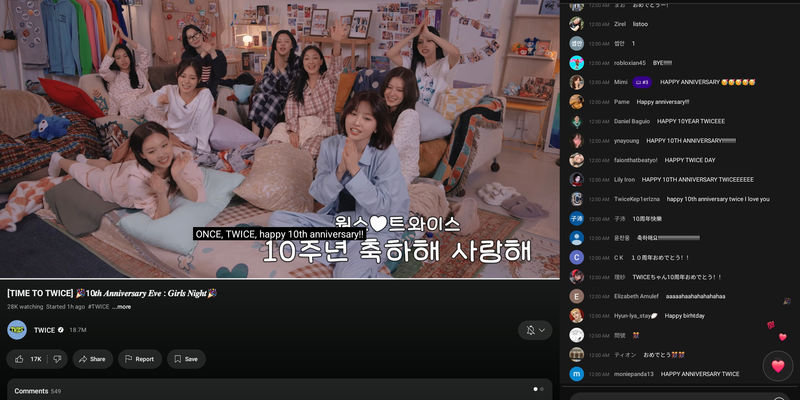Dislike the video with thumbs-down
800x400 pixels.
(57, 359)
